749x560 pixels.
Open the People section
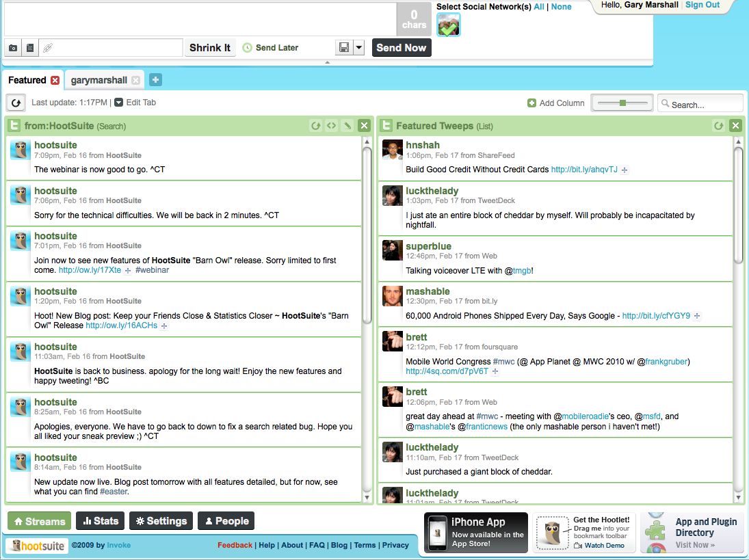coord(226,520)
